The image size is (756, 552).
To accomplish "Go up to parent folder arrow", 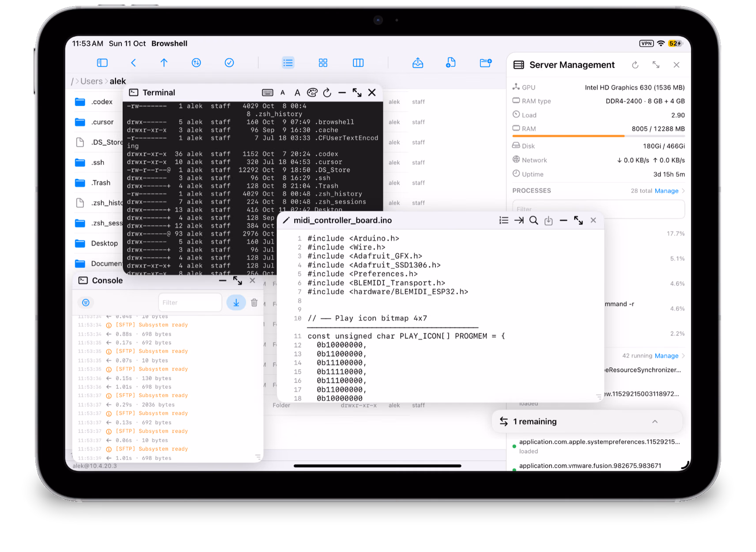I will (x=164, y=63).
